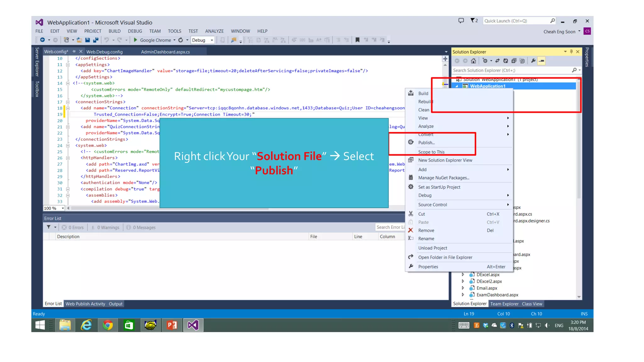Click the Open File folder icon
The width and height of the screenshot is (644, 362).
click(79, 40)
